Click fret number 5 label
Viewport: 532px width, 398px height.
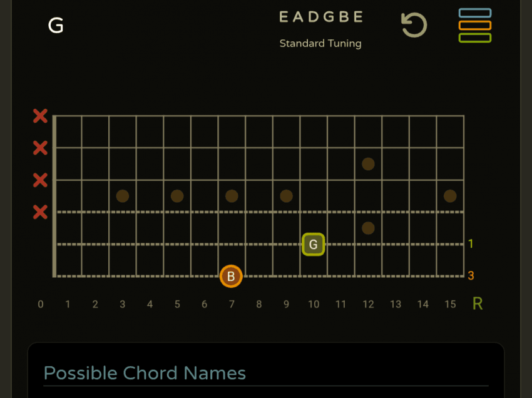coord(177,305)
